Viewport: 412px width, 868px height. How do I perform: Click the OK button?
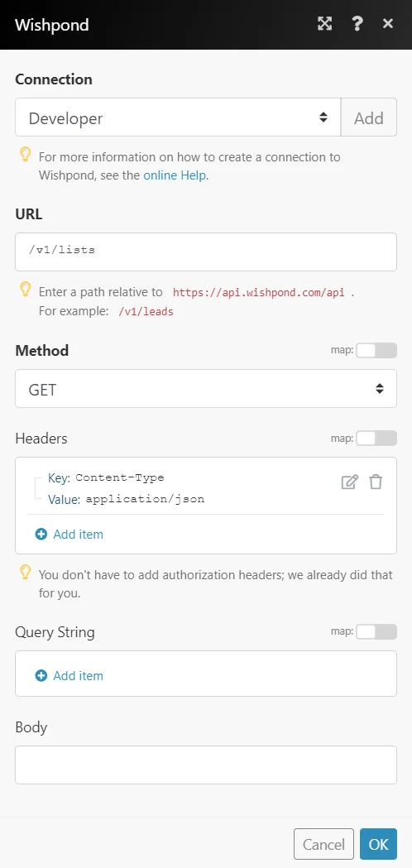(378, 844)
